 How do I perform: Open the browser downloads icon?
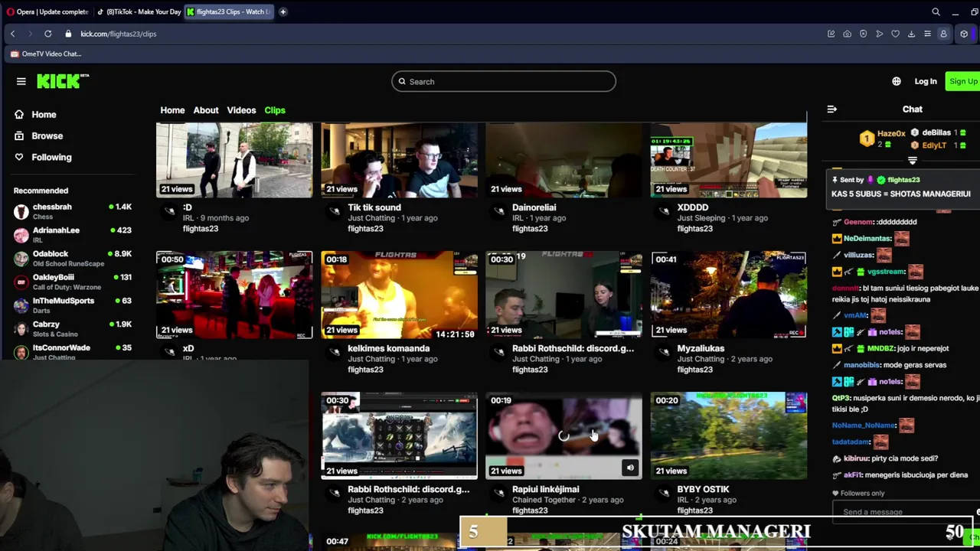tap(911, 34)
